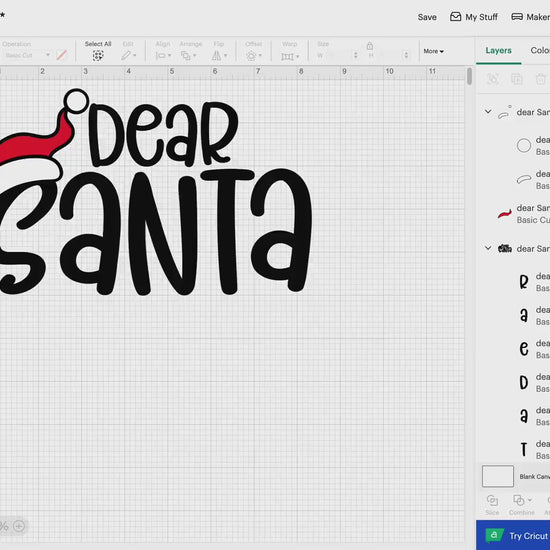Viewport: 550px width, 550px height.
Task: Select the letter T of SANTA on canvas
Action: click(x=228, y=232)
